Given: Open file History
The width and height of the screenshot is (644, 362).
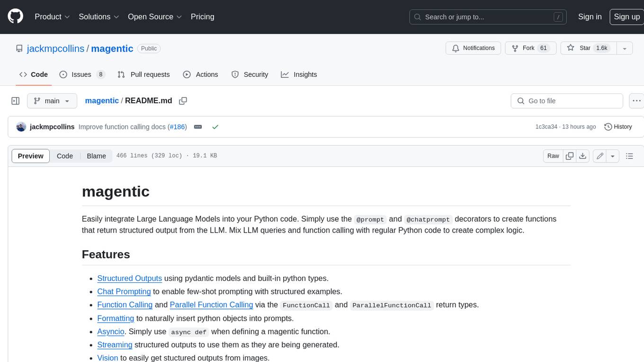Looking at the screenshot, I should pos(618,127).
